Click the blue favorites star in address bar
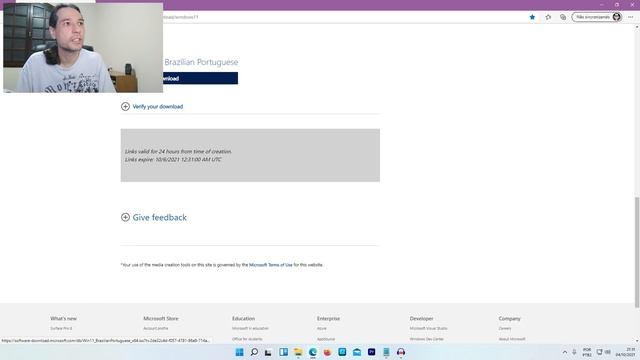Image resolution: width=640 pixels, height=360 pixels. [532, 17]
